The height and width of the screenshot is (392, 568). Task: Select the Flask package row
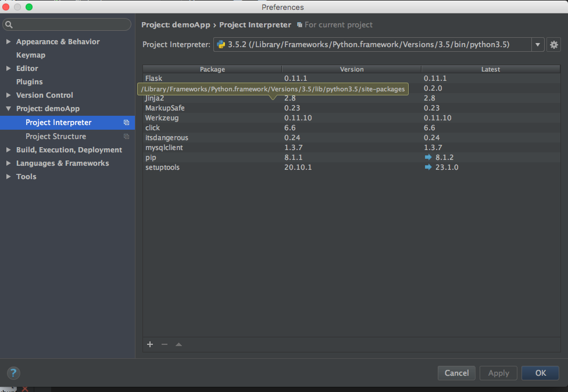click(x=351, y=79)
